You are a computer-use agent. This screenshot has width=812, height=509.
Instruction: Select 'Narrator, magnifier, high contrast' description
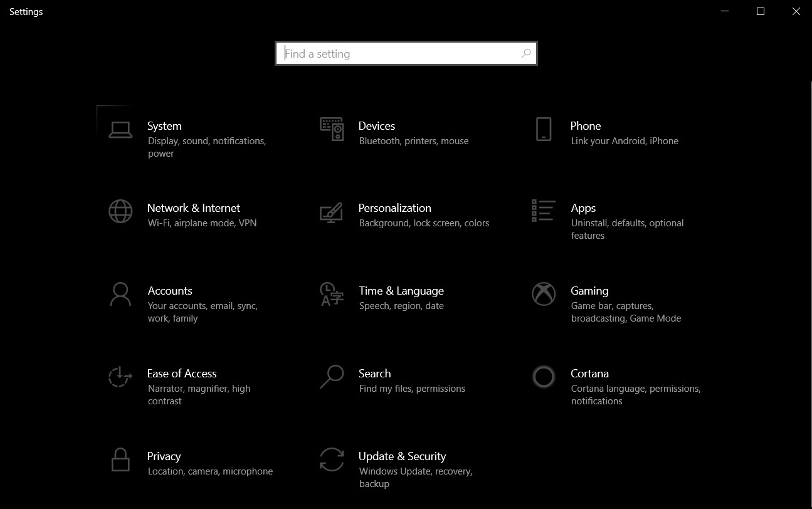(199, 395)
